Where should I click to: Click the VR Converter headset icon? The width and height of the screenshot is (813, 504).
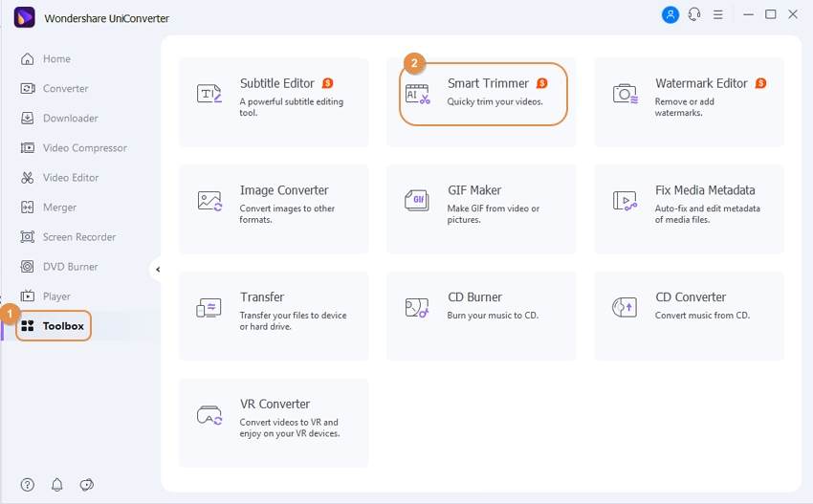coord(209,415)
